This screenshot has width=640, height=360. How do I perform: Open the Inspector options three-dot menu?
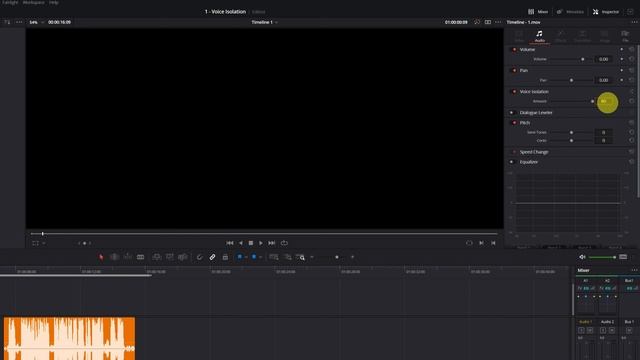634,22
